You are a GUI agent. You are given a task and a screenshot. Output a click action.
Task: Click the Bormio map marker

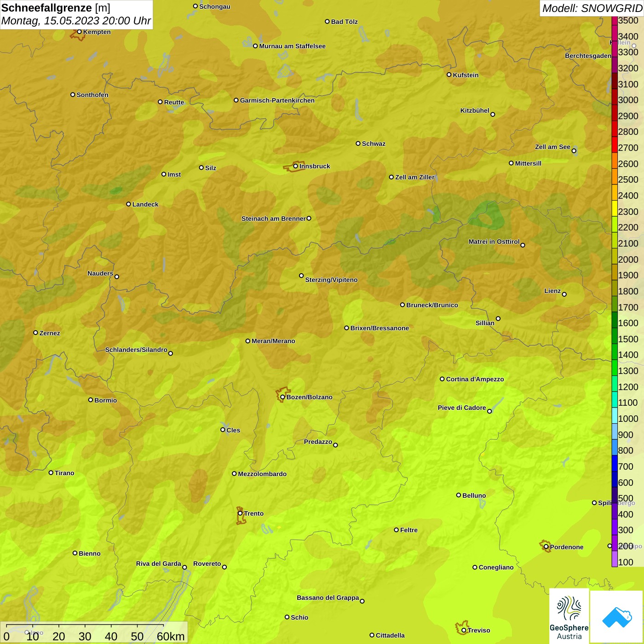[91, 400]
